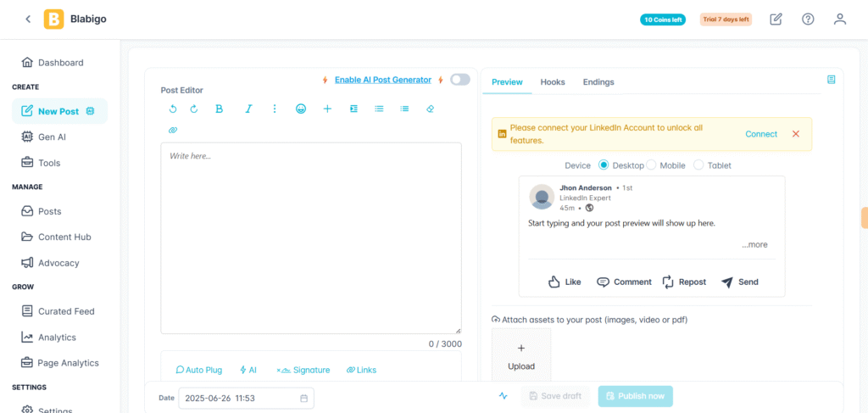Image resolution: width=868 pixels, height=413 pixels.
Task: Open more options three-dot menu in toolbar
Action: [x=275, y=109]
